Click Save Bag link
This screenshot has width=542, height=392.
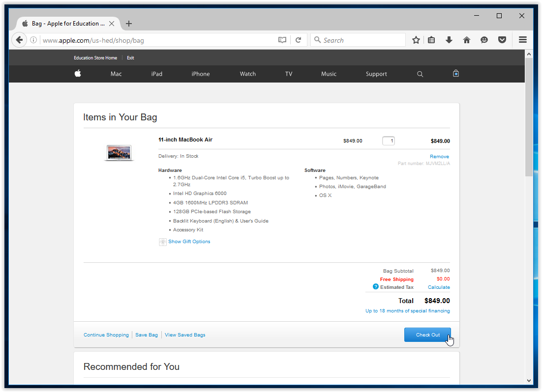click(x=147, y=335)
